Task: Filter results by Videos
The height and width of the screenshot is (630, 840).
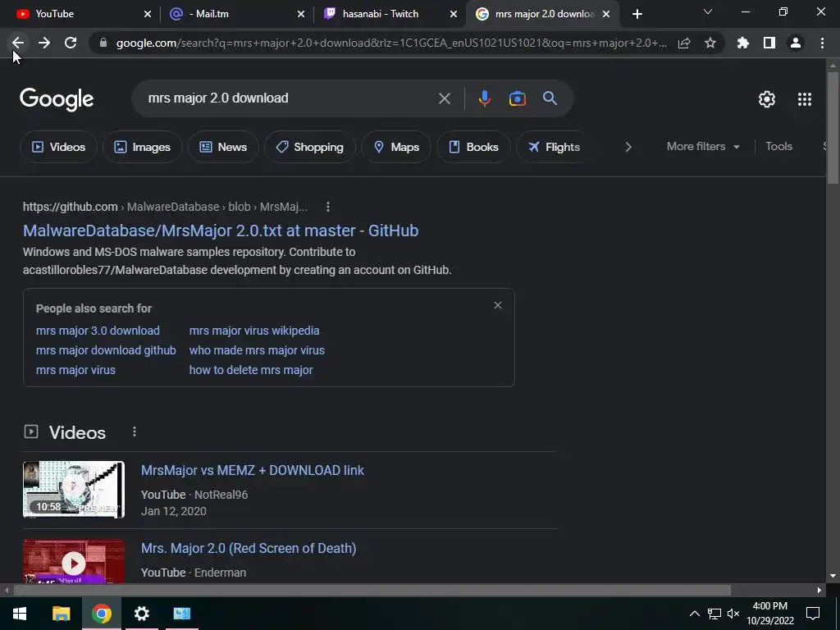Action: 58,147
